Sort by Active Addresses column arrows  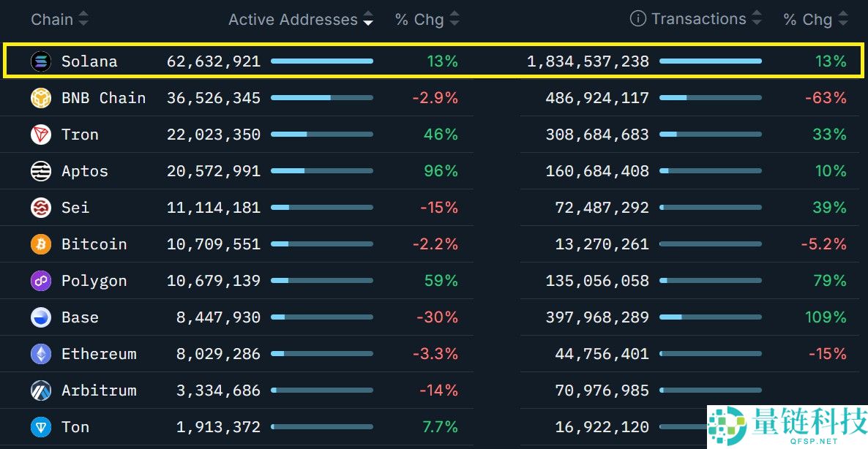368,19
